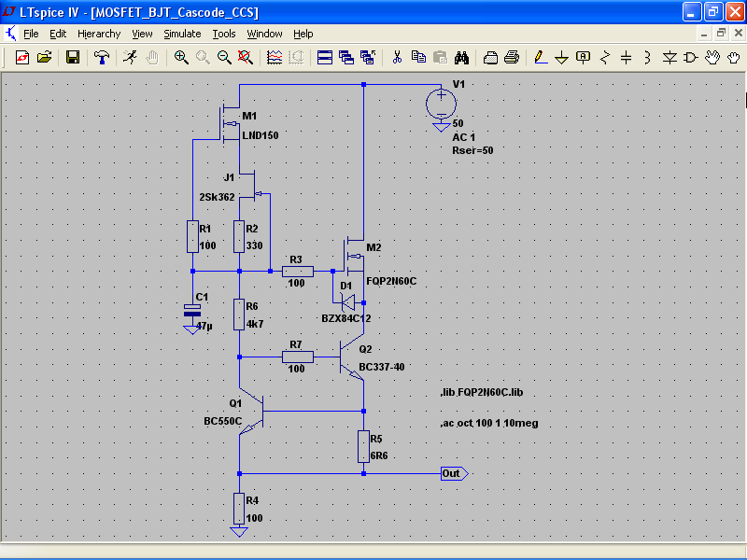Open the File menu
747x560 pixels.
click(x=31, y=34)
